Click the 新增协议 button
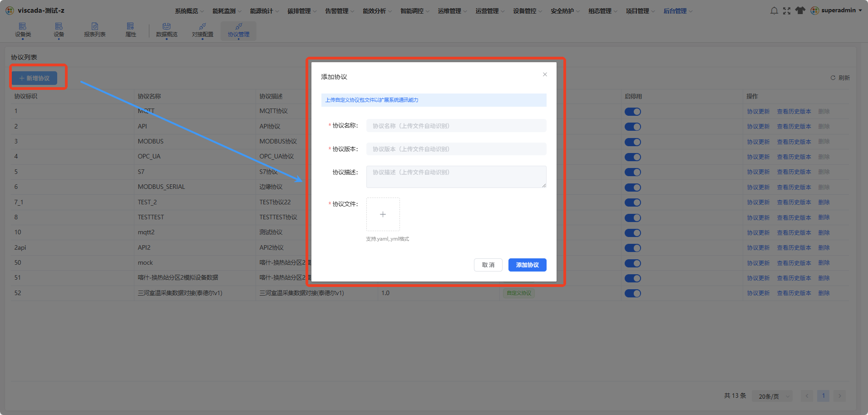868x415 pixels. (35, 78)
